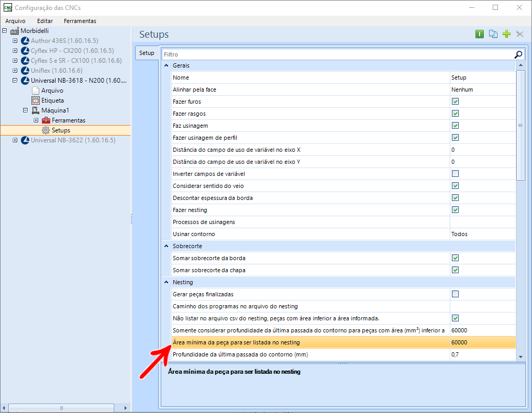Edit the Nome value Setup
The width and height of the screenshot is (532, 413).
coord(482,77)
